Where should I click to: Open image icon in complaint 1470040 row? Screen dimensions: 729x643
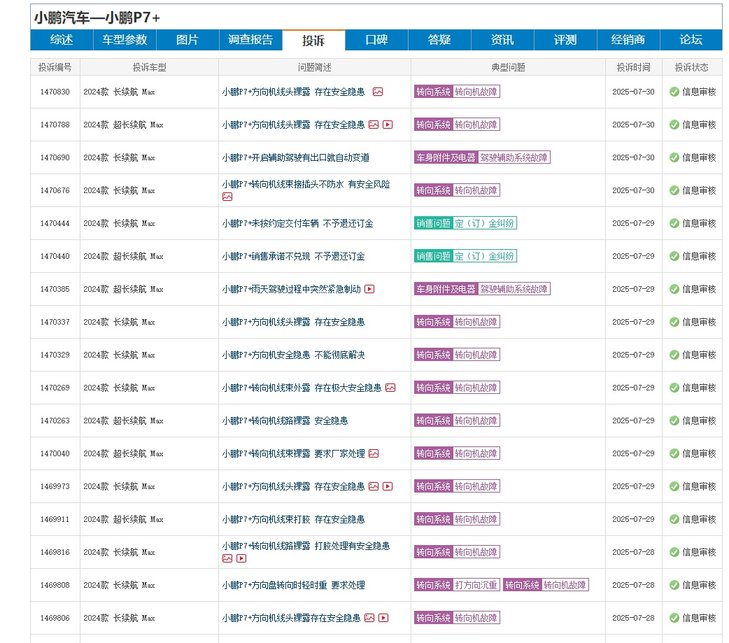(373, 453)
